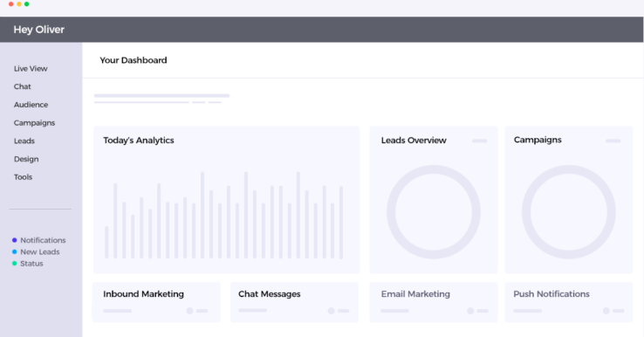
Task: Click the Leads Overview card title
Action: point(414,141)
